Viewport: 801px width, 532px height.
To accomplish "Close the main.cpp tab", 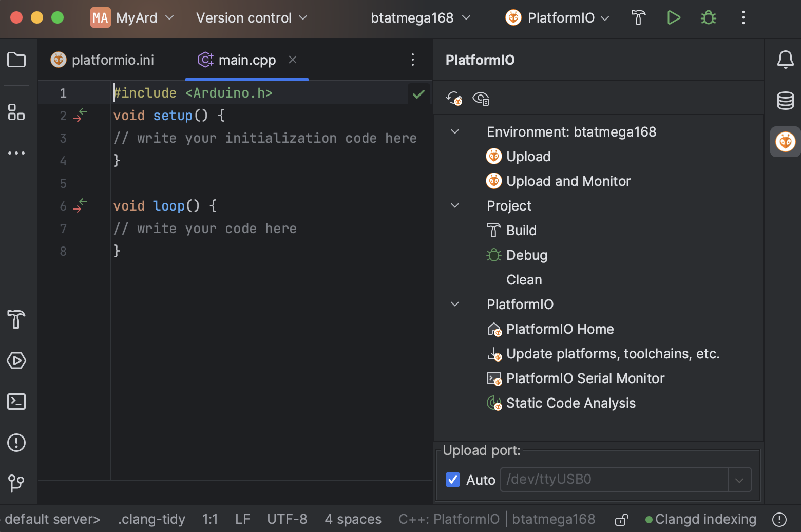I will click(x=293, y=60).
